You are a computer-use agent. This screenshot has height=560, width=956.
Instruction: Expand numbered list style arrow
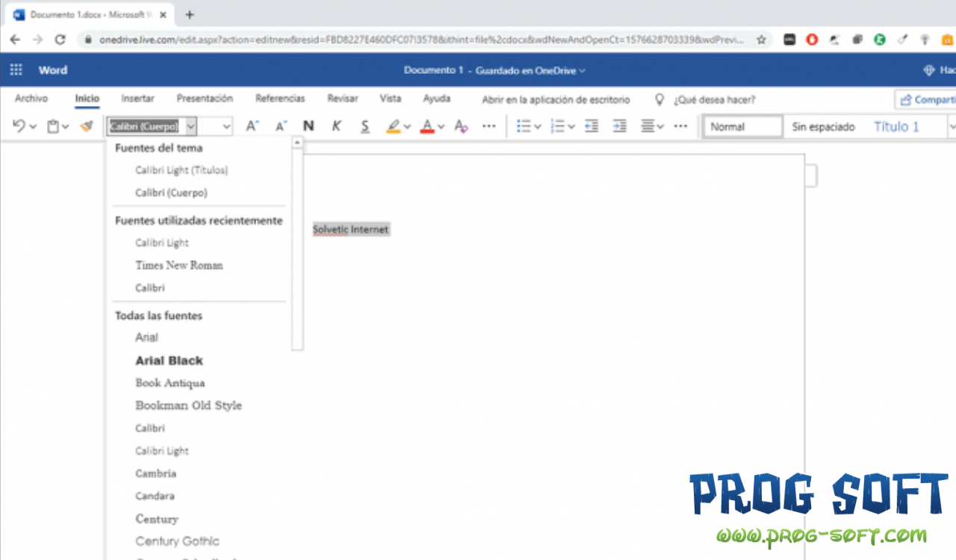(x=571, y=127)
